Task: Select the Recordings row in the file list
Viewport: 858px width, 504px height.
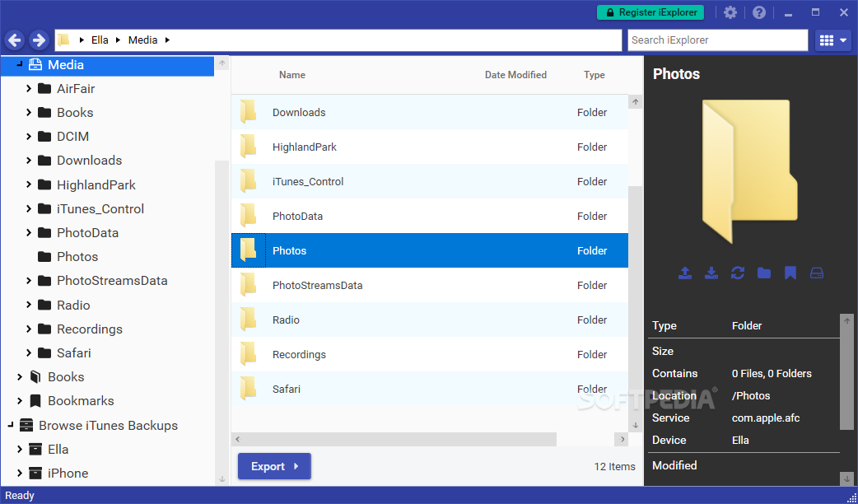Action: tap(430, 354)
